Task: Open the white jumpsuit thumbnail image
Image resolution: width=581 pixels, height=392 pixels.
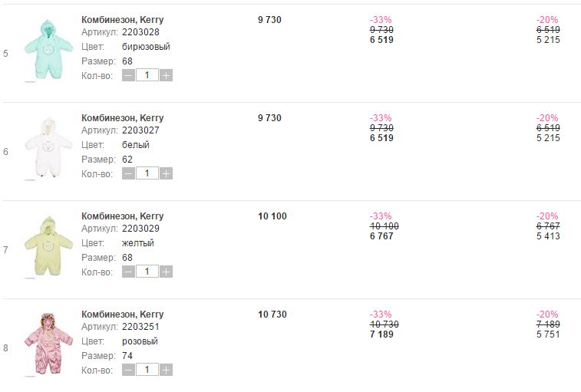Action: coord(48,147)
